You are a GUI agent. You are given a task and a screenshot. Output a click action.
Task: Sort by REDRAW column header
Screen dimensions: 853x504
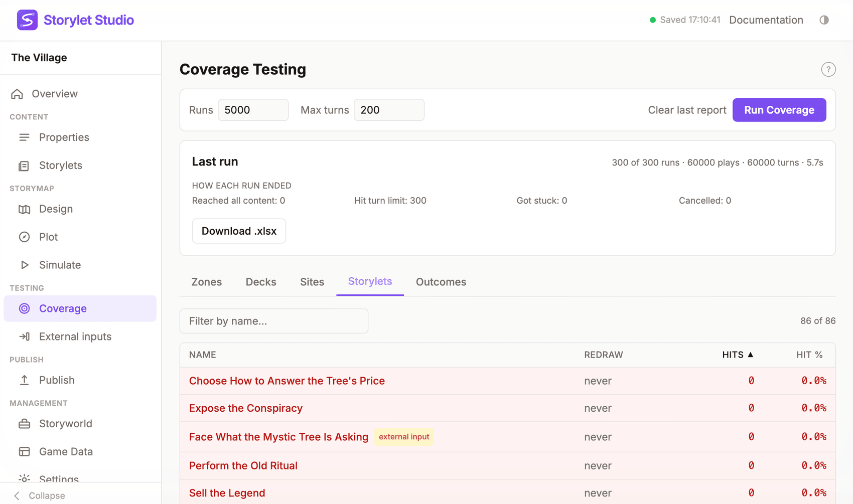pos(604,355)
